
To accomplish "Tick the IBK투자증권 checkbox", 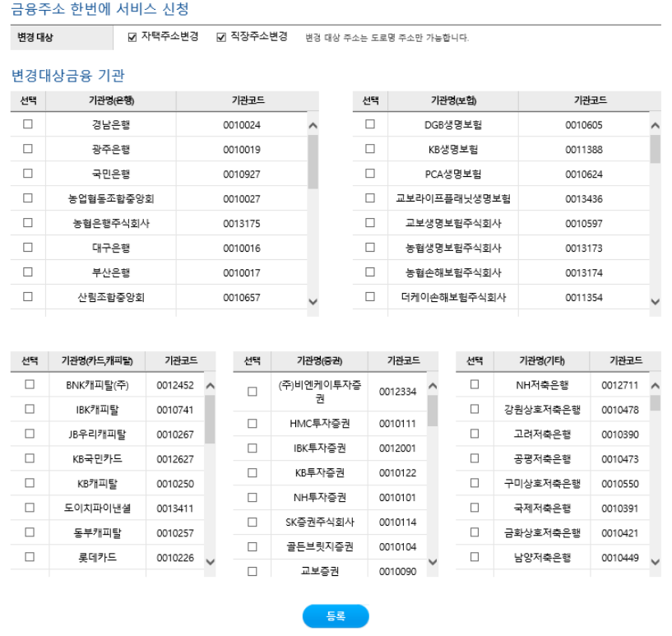I will point(253,448).
